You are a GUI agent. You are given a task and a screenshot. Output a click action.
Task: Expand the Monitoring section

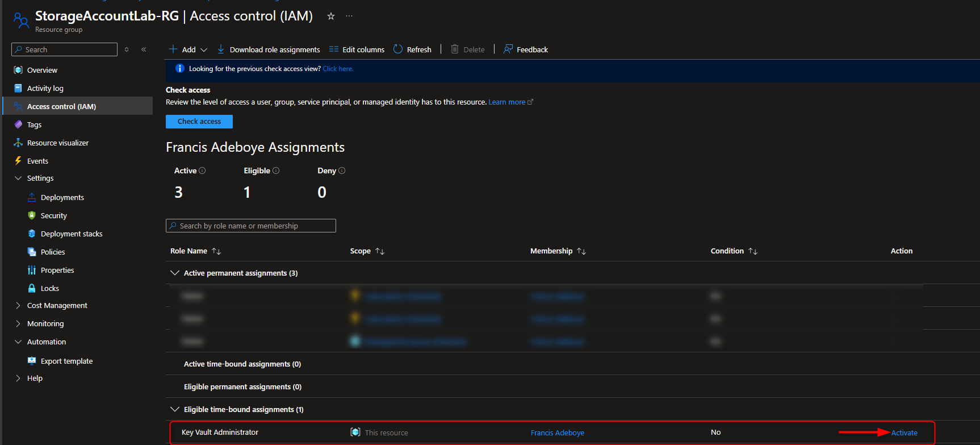[18, 323]
